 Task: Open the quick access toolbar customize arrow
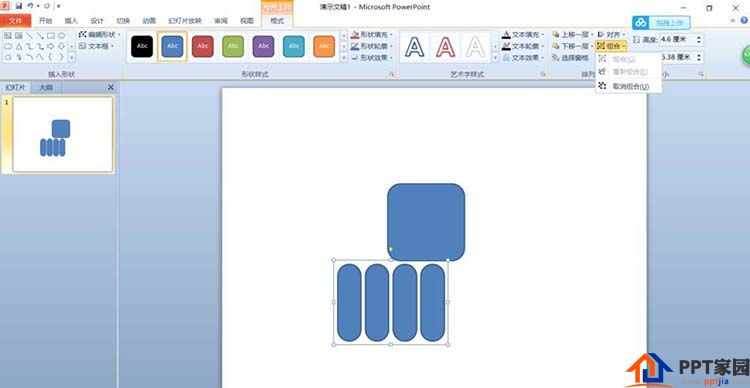point(58,6)
